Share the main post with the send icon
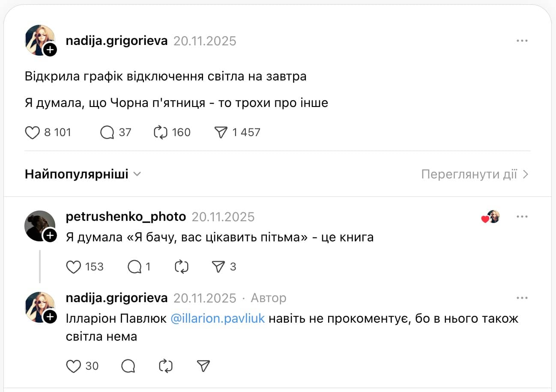The height and width of the screenshot is (392, 556). pyautogui.click(x=221, y=132)
